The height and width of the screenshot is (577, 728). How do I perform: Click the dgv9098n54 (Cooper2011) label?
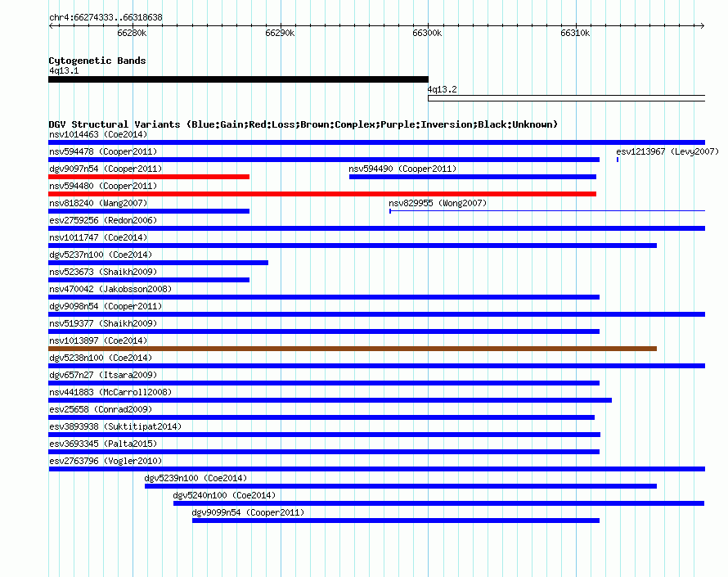coord(106,306)
